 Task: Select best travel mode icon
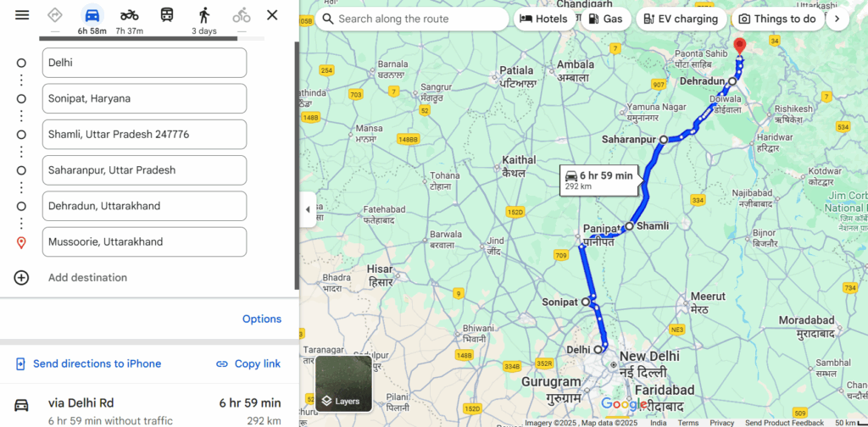[x=55, y=15]
